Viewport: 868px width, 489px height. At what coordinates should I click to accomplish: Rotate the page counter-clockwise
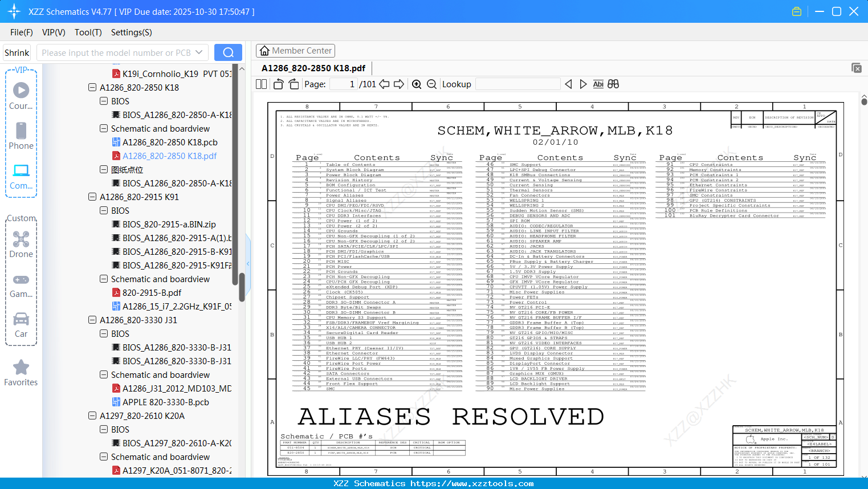[x=279, y=84]
